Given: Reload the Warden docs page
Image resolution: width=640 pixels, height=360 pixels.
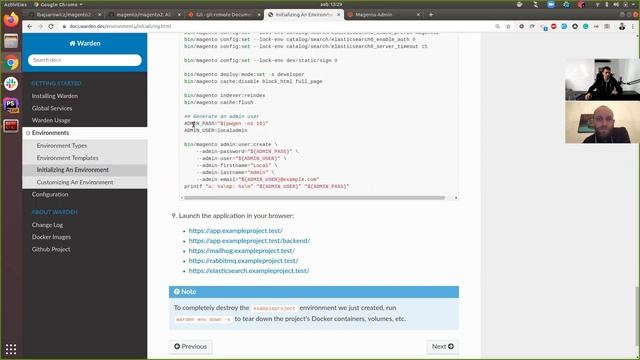Looking at the screenshot, I should click(x=51, y=26).
